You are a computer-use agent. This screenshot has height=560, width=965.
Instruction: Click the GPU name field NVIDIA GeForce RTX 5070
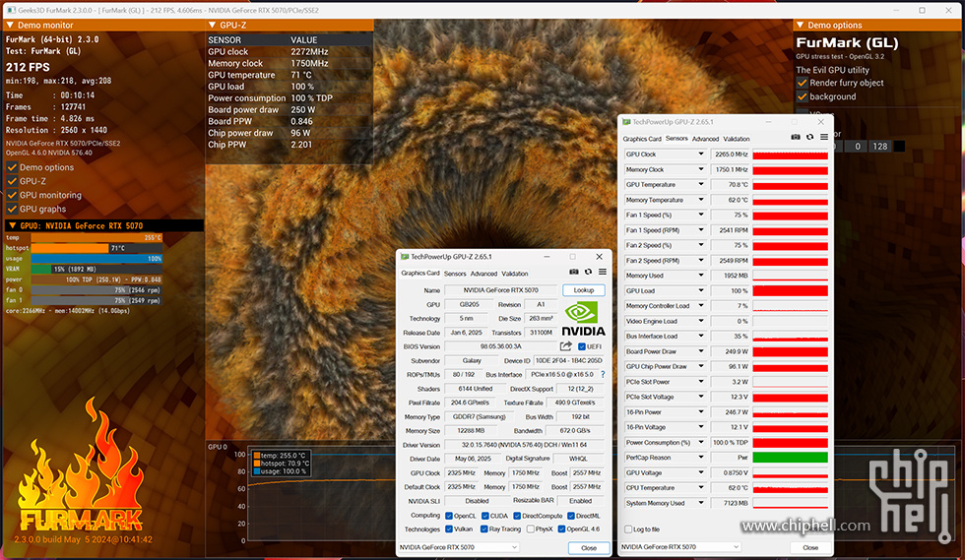(501, 290)
